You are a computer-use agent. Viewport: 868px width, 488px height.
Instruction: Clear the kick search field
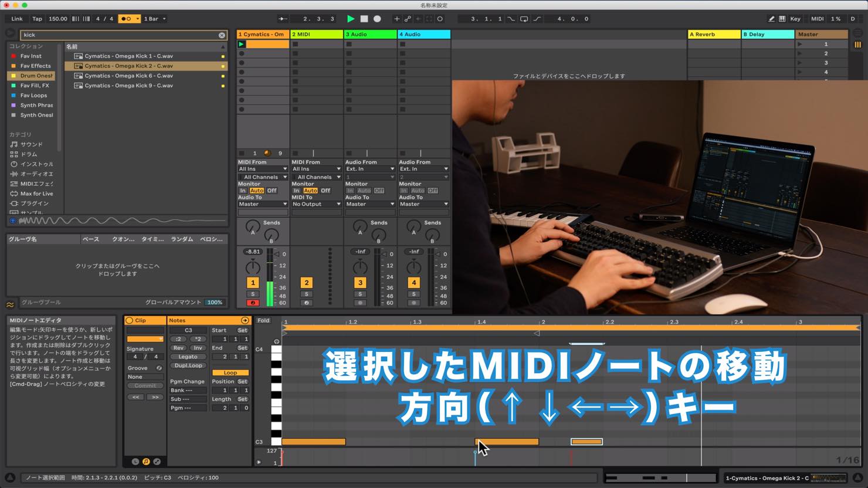222,35
